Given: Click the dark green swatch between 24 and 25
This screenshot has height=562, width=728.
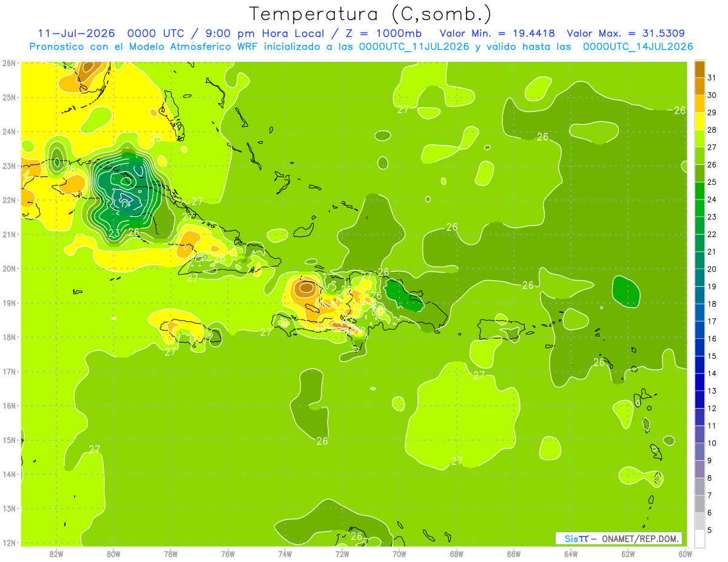Looking at the screenshot, I should [x=699, y=190].
